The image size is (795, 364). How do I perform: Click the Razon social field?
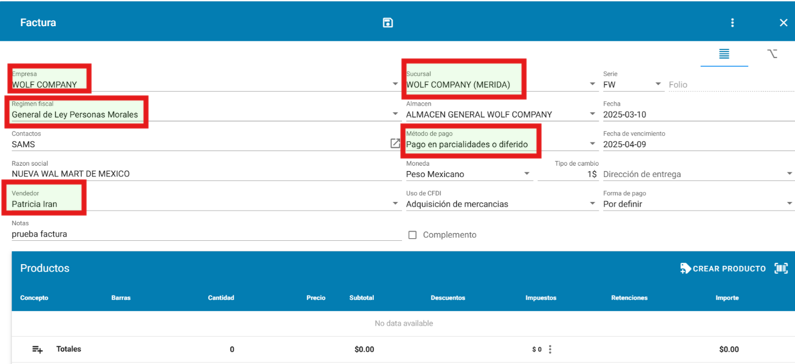coord(206,170)
